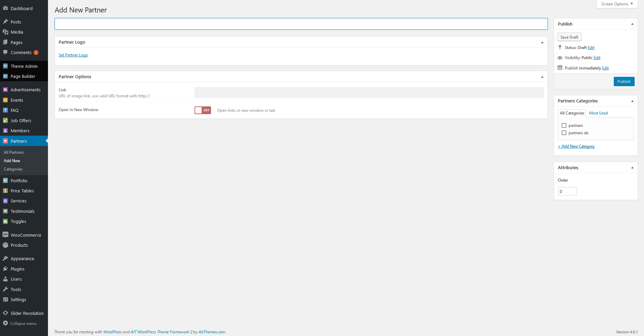Open the Screen Options dropdown
Image resolution: width=644 pixels, height=336 pixels.
(x=617, y=4)
